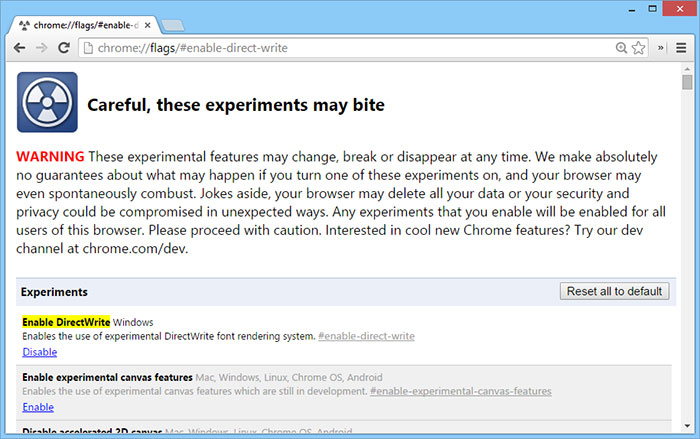Click the scrollbar up arrow

[687, 68]
